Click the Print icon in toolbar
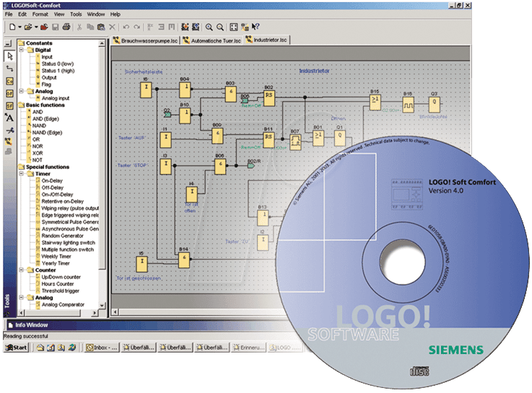The image size is (532, 393). click(66, 27)
